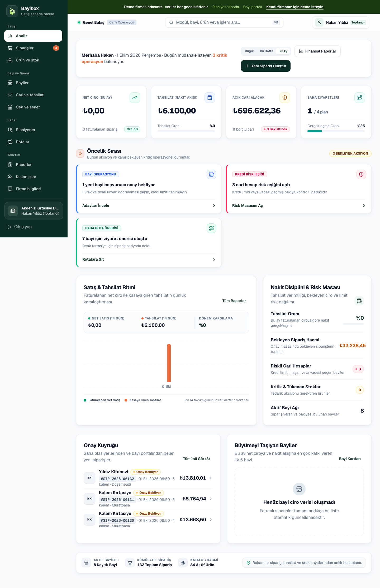Select the Bu Ay period filter

[283, 51]
